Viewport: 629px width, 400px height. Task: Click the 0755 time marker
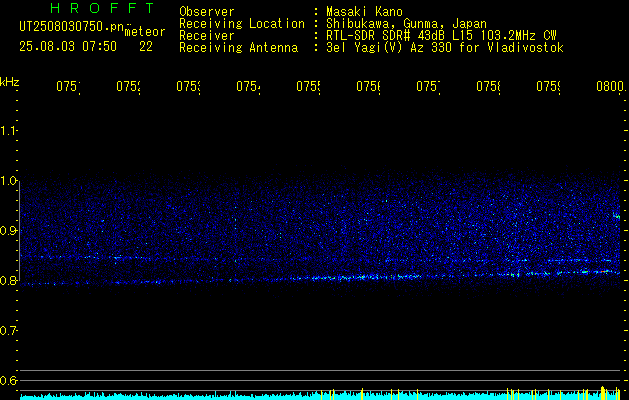click(308, 87)
